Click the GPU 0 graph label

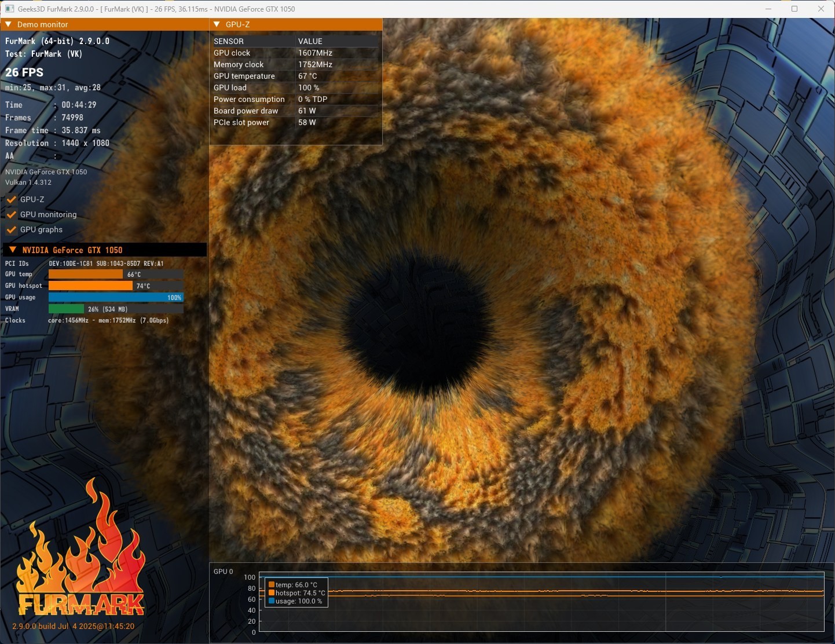coord(224,572)
